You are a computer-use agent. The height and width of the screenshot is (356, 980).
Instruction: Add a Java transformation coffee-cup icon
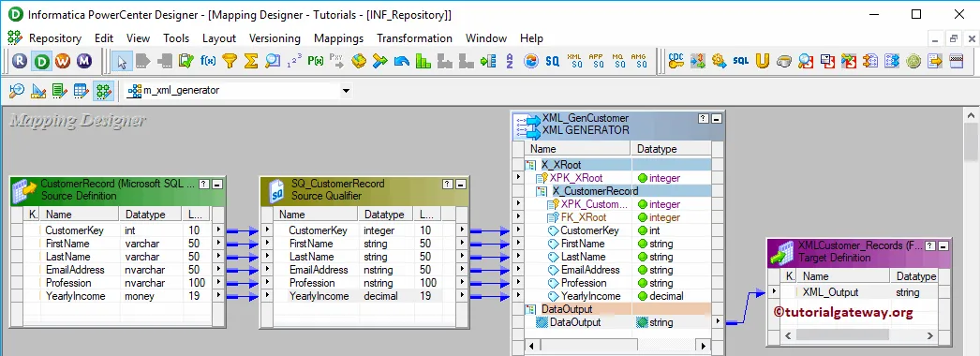point(784,61)
